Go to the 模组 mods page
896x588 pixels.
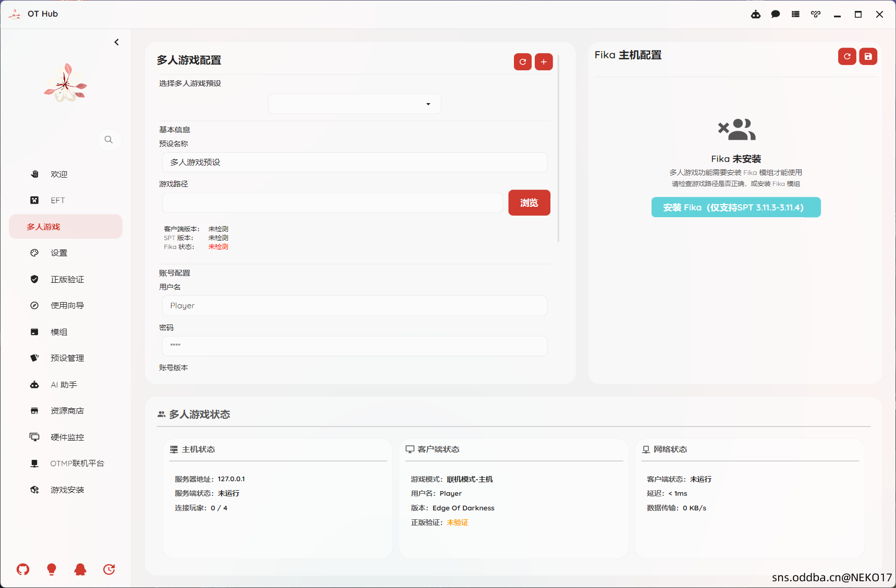(66, 332)
